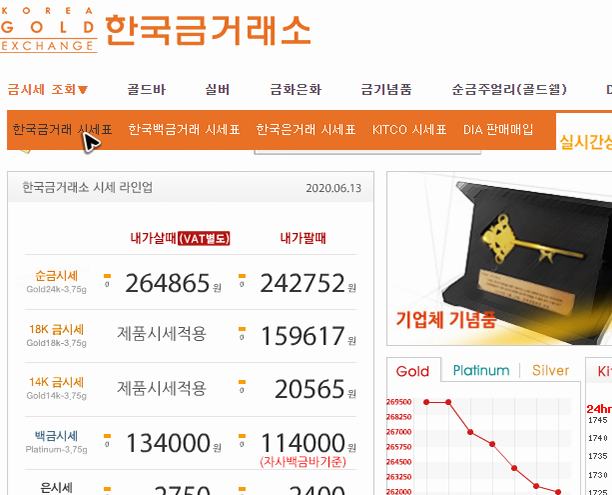The width and height of the screenshot is (612, 495).
Task: Click the Korea Gold Exchange logo
Action: 48,30
